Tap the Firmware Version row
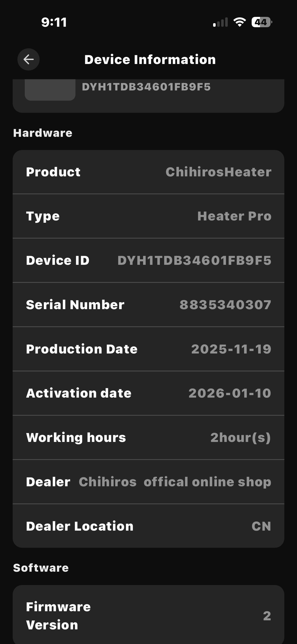 coord(148,616)
